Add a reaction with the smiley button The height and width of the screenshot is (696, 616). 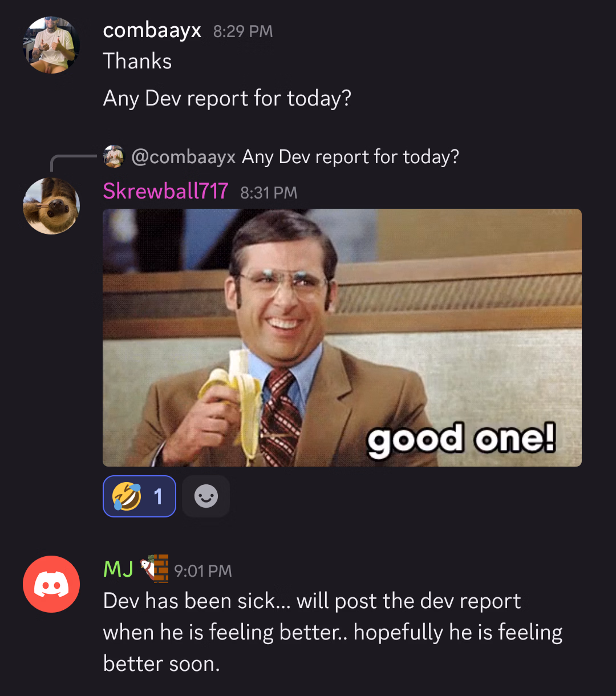206,496
